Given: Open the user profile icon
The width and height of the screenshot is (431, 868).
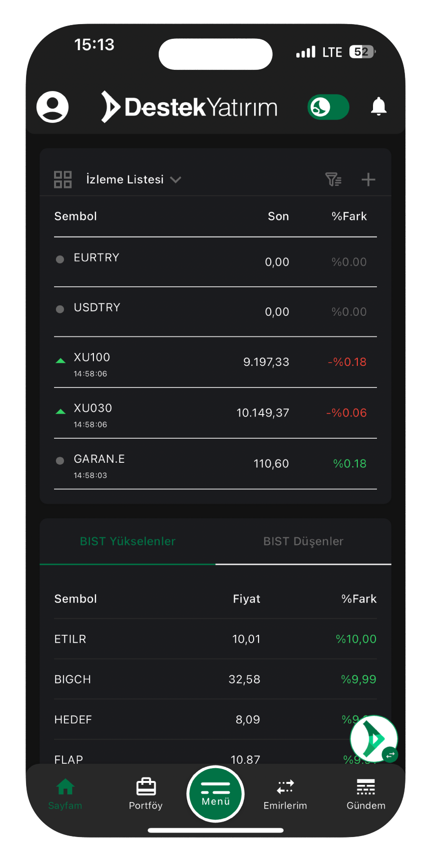Looking at the screenshot, I should click(x=53, y=107).
